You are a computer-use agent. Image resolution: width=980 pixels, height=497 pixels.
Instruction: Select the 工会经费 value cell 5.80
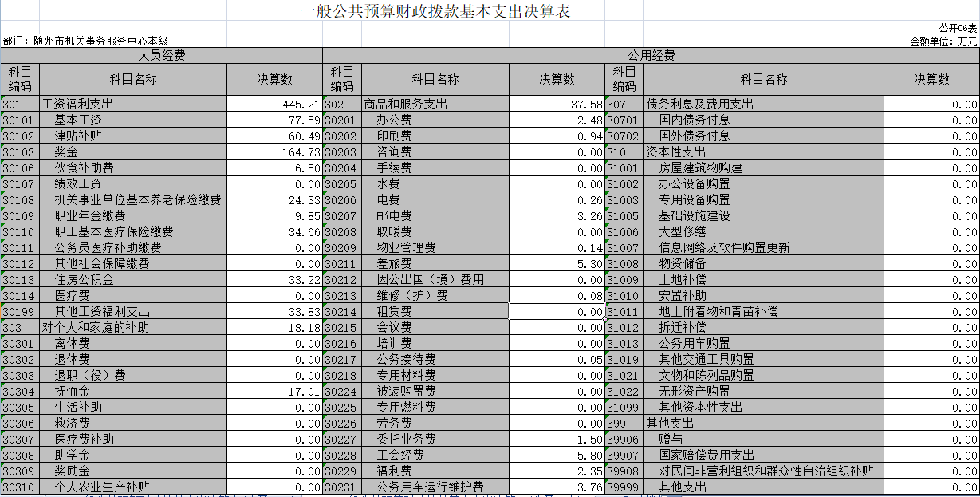coord(557,456)
